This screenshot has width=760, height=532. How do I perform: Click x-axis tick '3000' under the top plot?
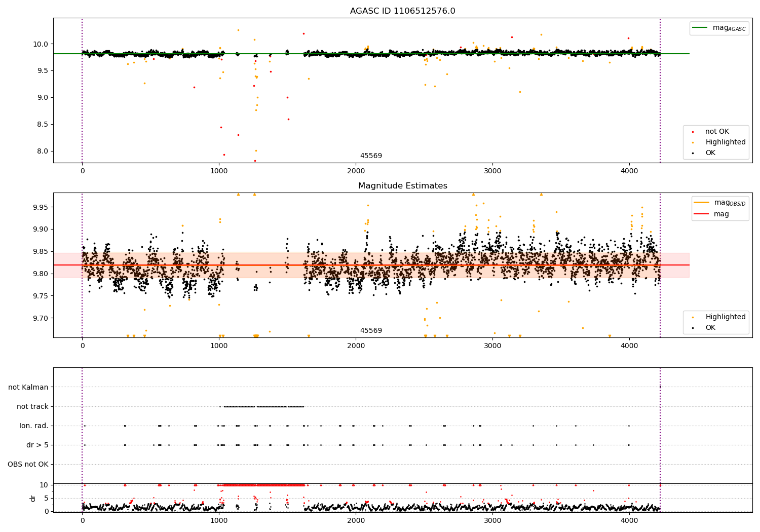[492, 171]
